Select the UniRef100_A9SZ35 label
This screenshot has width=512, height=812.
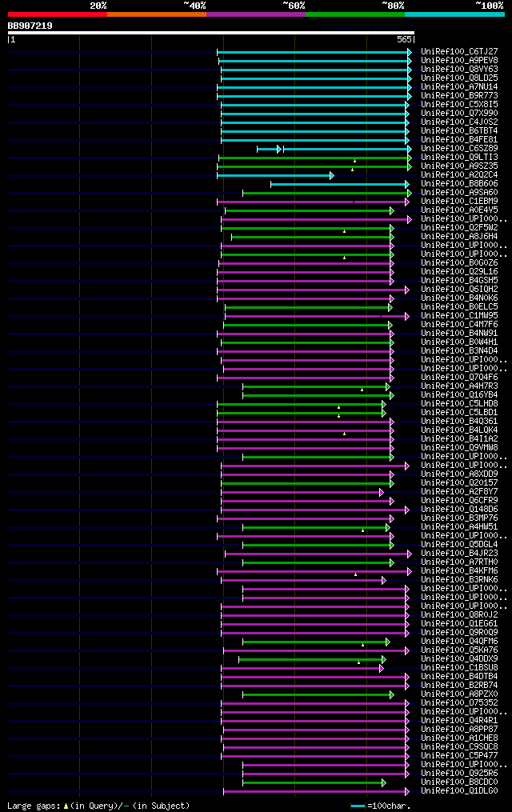point(459,166)
